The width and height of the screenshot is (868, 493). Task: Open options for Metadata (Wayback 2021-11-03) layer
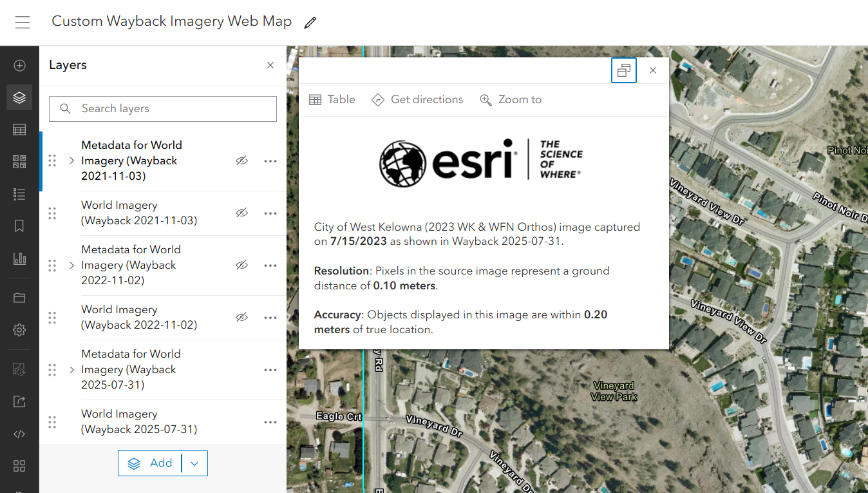pyautogui.click(x=270, y=161)
